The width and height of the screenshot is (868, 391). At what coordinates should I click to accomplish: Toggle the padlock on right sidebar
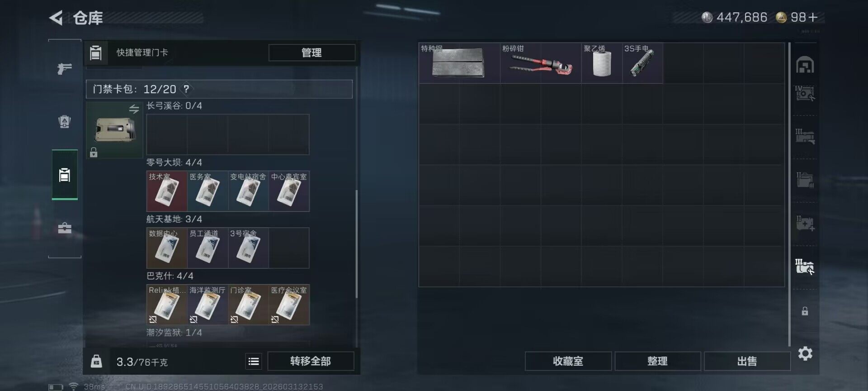pos(805,311)
